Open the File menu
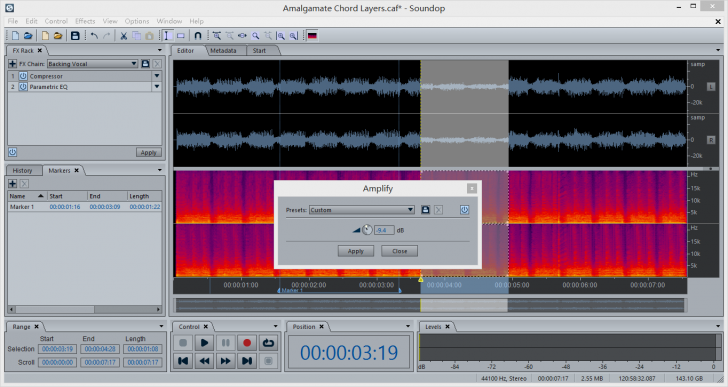 (x=13, y=21)
